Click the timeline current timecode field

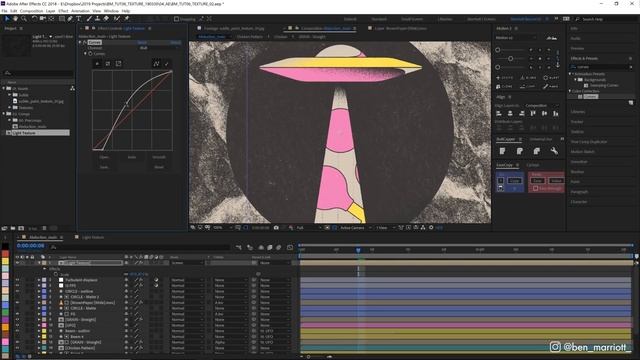point(31,246)
